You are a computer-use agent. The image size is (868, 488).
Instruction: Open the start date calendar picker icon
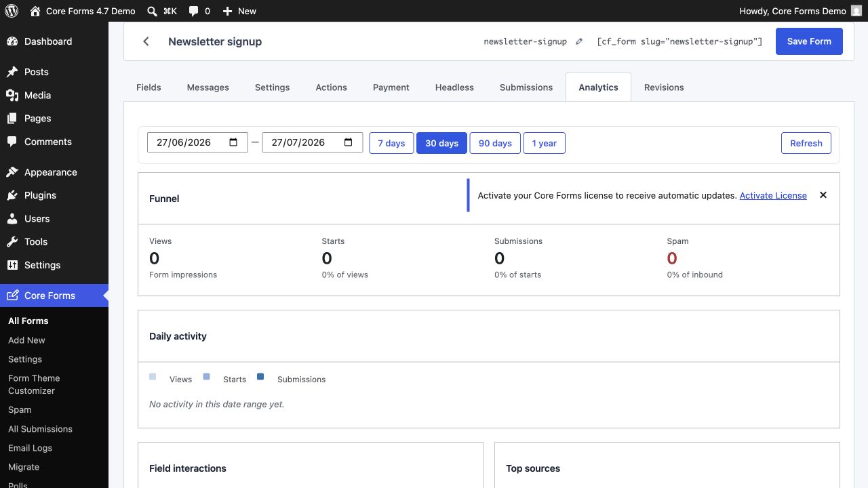tap(233, 142)
